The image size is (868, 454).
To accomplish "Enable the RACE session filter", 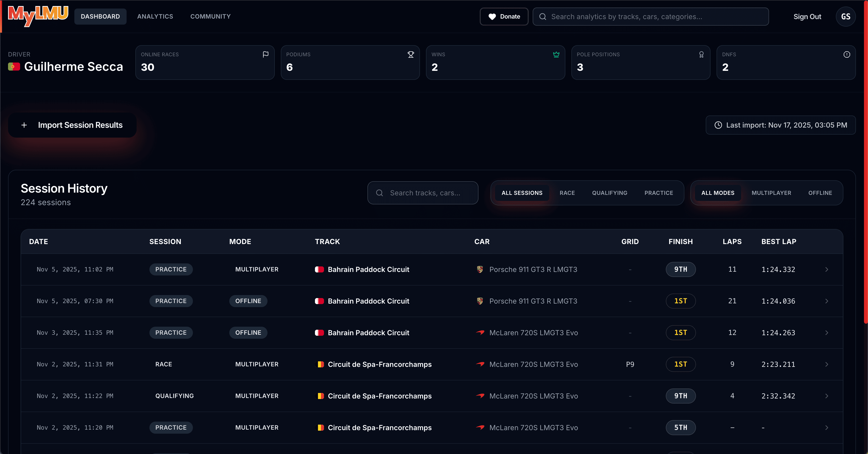I will point(567,193).
